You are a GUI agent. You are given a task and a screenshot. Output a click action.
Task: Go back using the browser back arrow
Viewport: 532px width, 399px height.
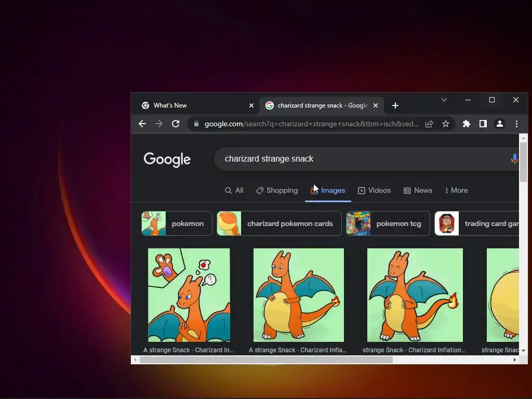(x=142, y=124)
